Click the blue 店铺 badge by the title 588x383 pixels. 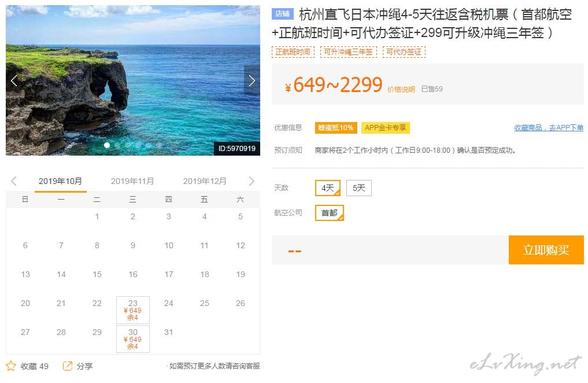[282, 14]
